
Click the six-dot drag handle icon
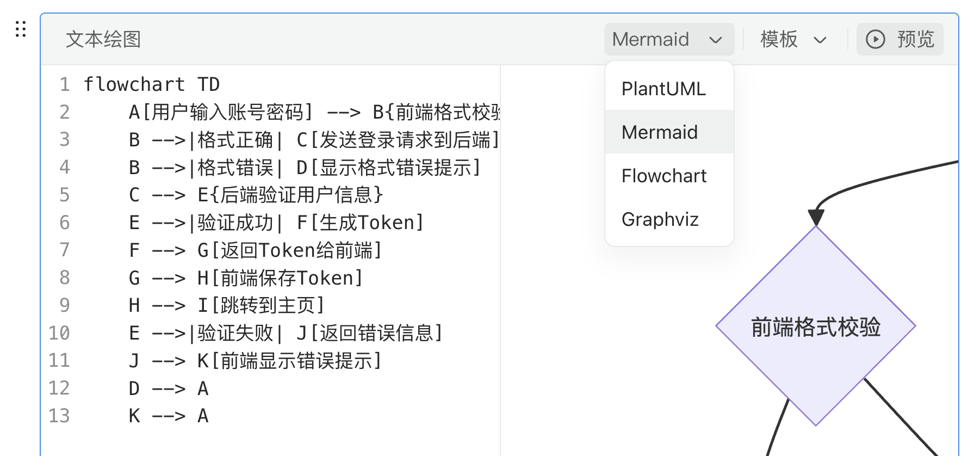click(21, 29)
